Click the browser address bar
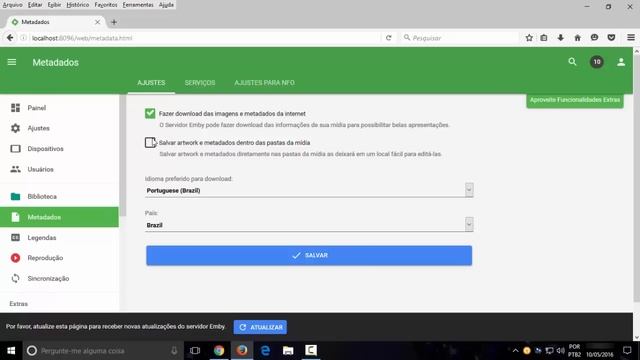 (204, 38)
